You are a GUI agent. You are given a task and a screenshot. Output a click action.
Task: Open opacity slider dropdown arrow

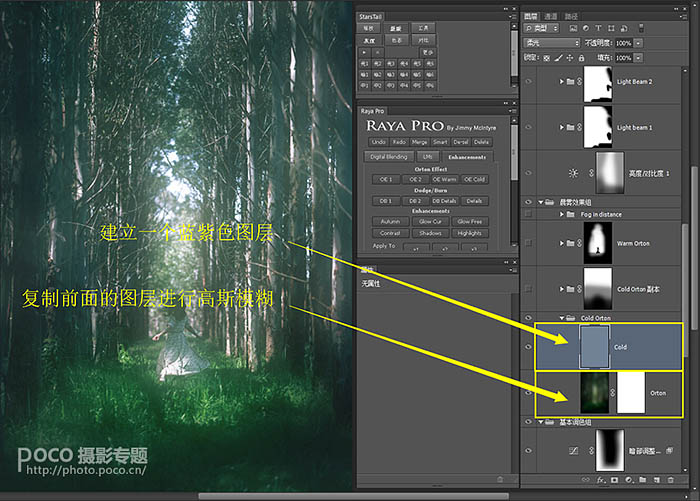(638, 43)
